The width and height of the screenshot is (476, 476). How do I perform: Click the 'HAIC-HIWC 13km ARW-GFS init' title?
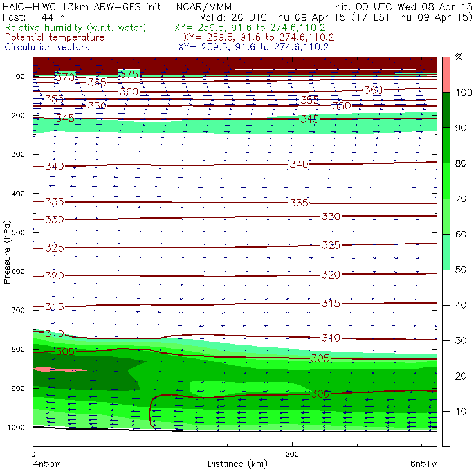(x=82, y=6)
